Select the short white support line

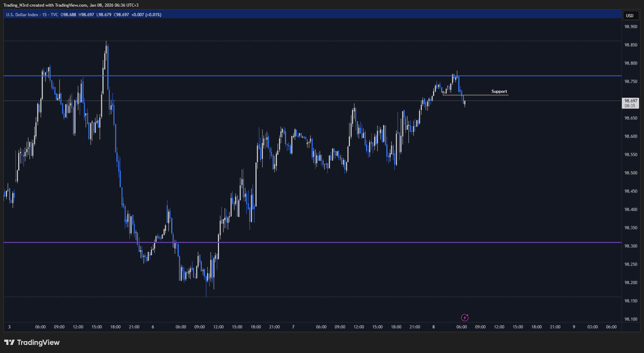[475, 95]
